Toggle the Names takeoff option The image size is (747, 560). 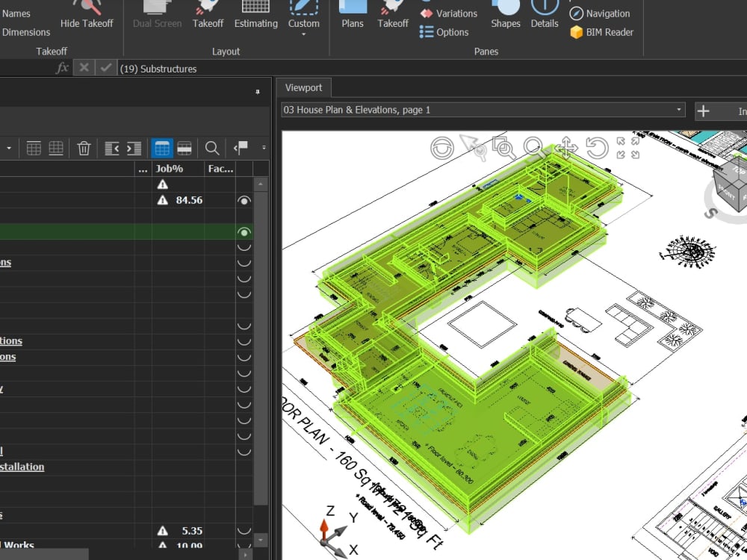[x=16, y=13]
